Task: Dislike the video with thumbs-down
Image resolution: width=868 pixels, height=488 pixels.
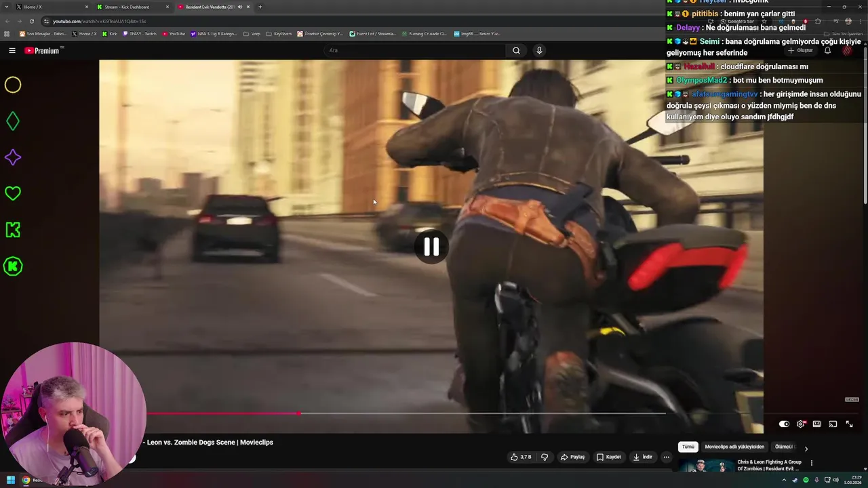Action: click(545, 457)
